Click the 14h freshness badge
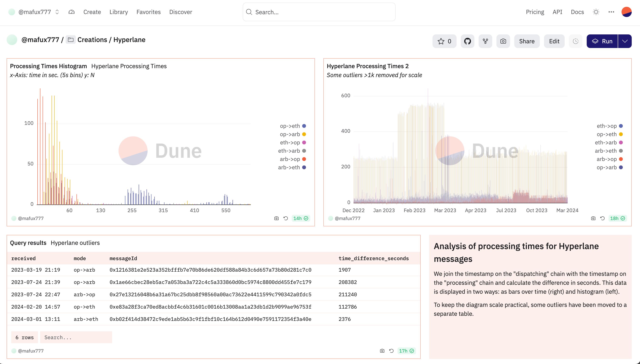The image size is (640, 364). (301, 219)
